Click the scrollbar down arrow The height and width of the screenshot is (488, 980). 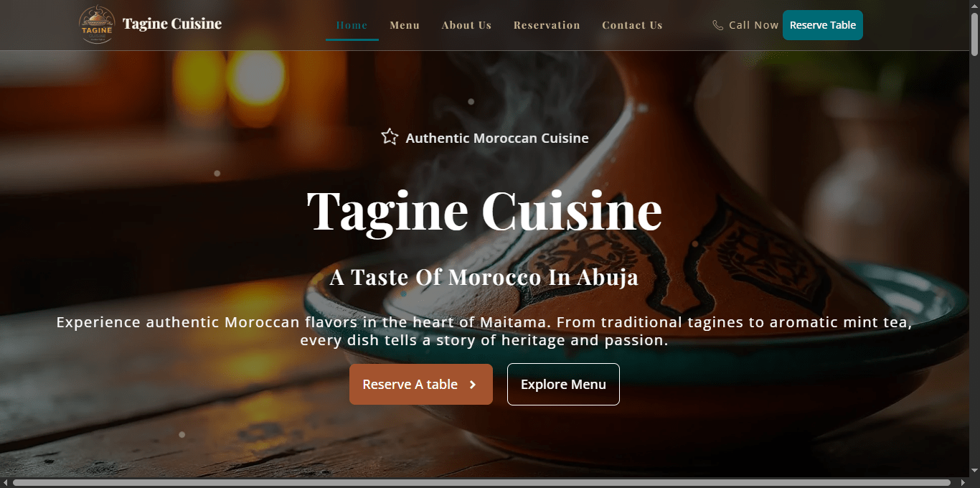(x=975, y=471)
